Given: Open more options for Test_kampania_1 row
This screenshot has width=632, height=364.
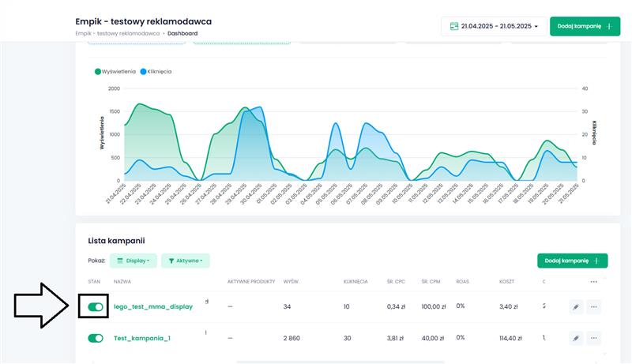Looking at the screenshot, I should [593, 338].
